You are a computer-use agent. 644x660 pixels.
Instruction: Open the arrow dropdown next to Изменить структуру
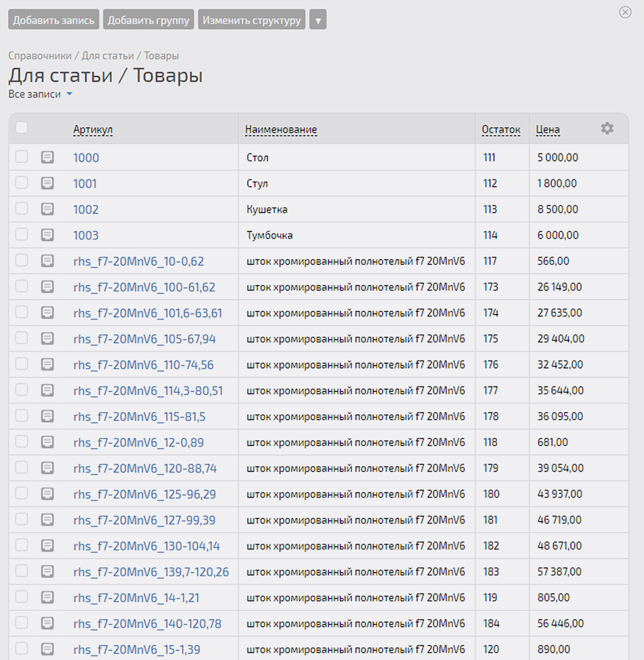[318, 20]
